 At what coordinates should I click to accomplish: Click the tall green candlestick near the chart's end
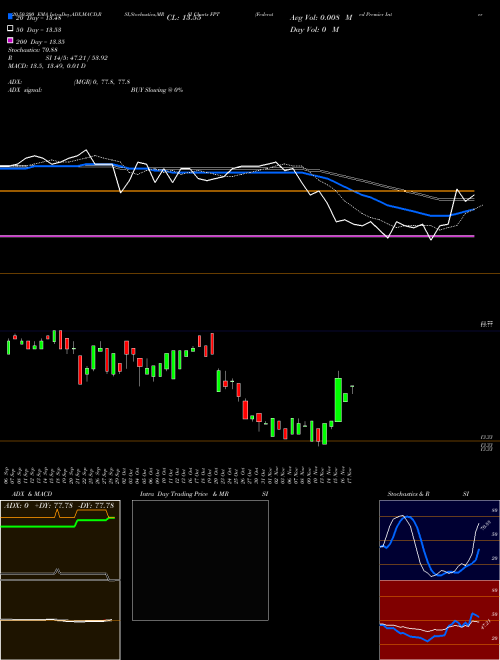(x=338, y=400)
